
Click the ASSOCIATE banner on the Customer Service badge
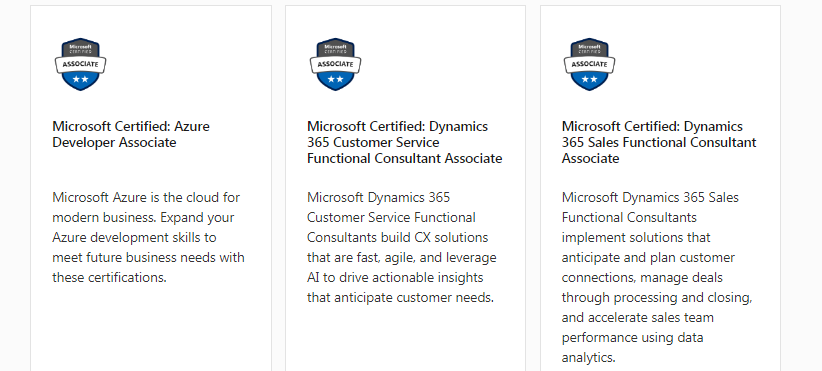(335, 64)
